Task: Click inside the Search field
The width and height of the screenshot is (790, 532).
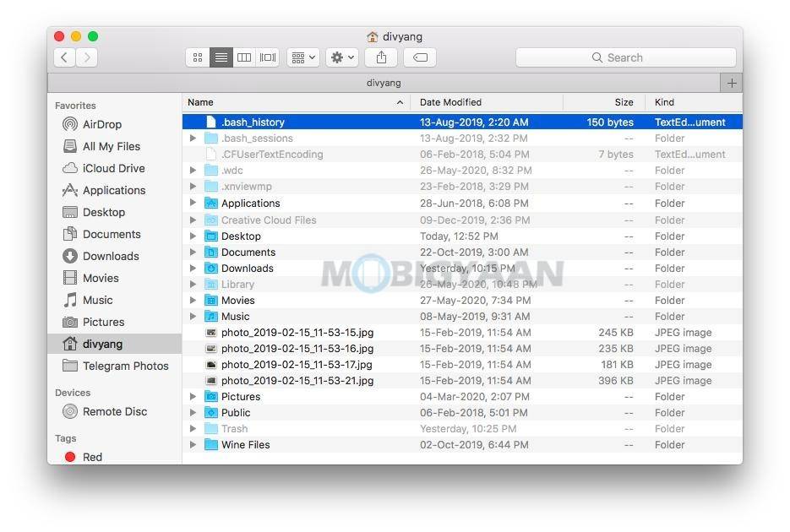Action: tap(625, 57)
